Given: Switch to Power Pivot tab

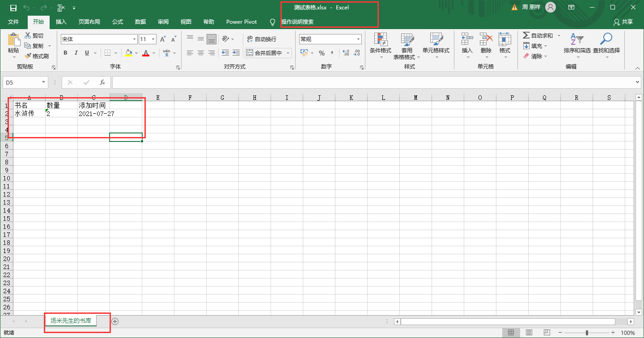Looking at the screenshot, I should tap(241, 22).
